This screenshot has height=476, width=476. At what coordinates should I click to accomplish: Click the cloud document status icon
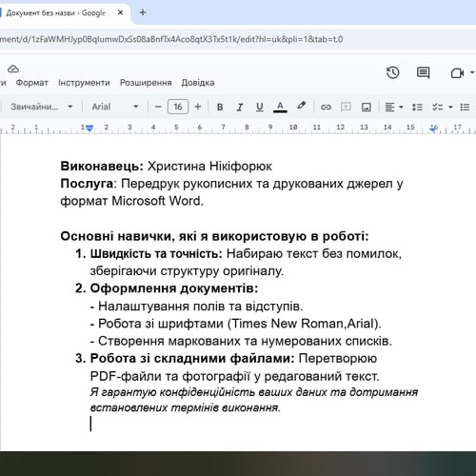(13, 69)
